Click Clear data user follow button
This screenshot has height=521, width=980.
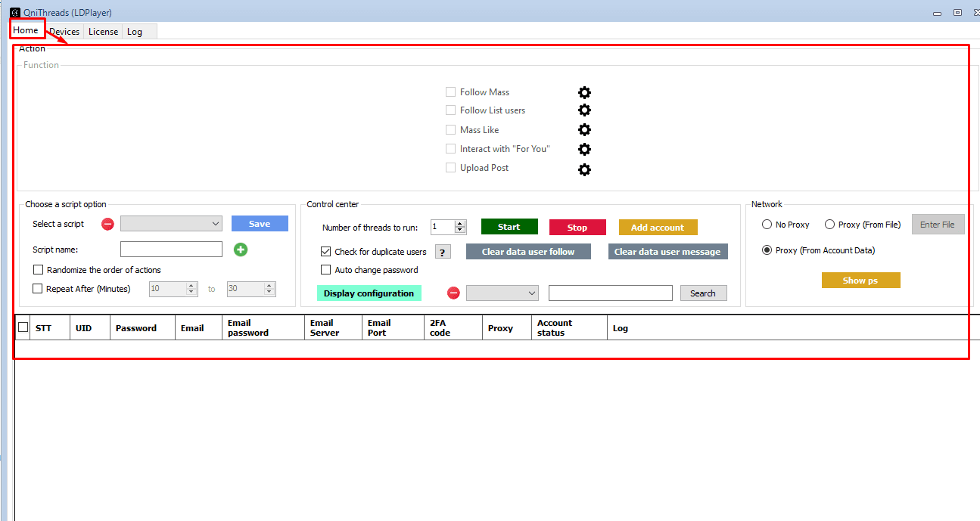tap(528, 252)
